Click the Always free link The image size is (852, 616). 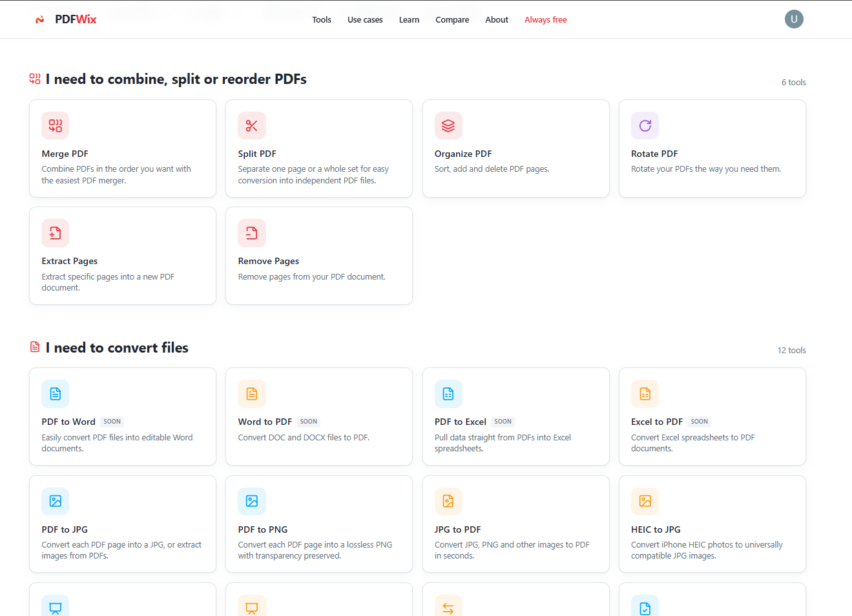coord(546,20)
